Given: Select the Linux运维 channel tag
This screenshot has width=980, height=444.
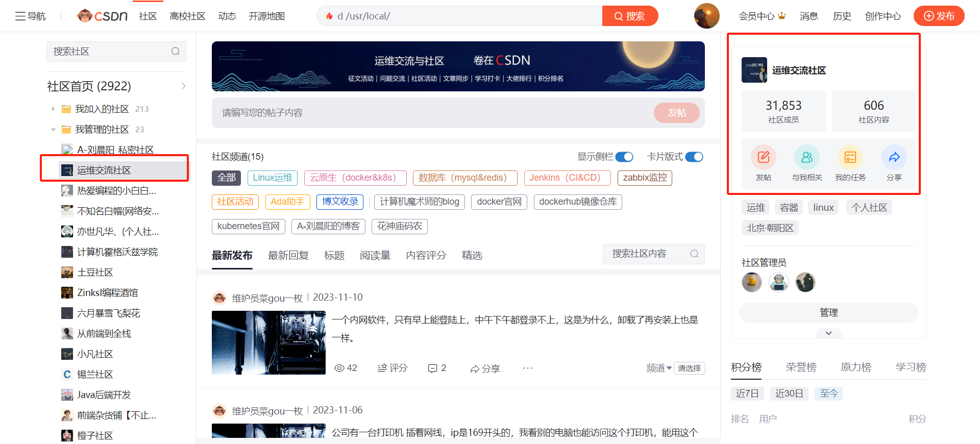Looking at the screenshot, I should [x=273, y=178].
